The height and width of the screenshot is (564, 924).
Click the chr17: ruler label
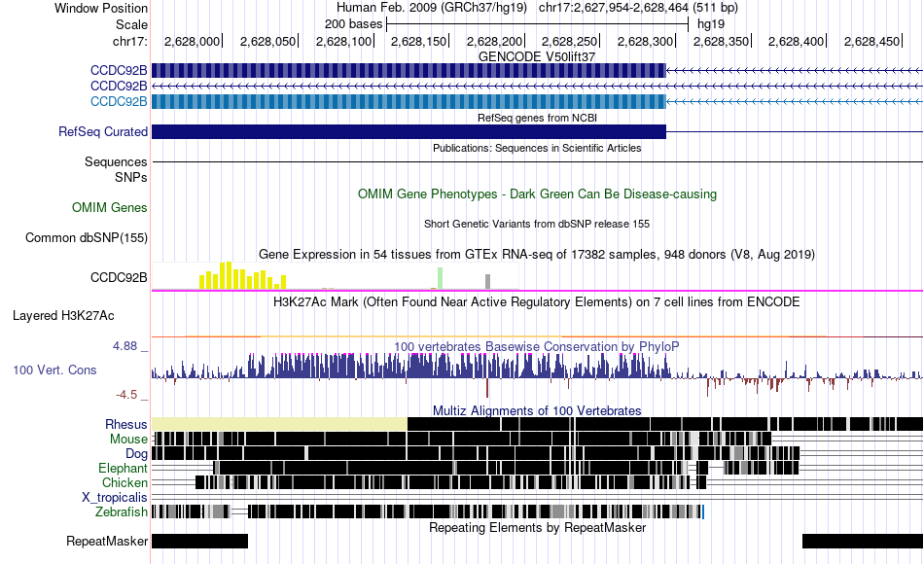pos(129,41)
